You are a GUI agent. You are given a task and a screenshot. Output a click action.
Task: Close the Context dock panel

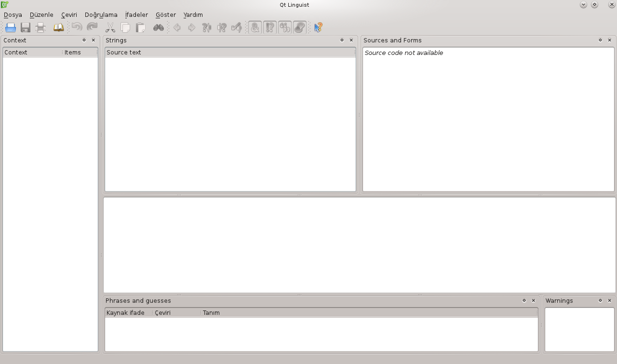coord(93,40)
